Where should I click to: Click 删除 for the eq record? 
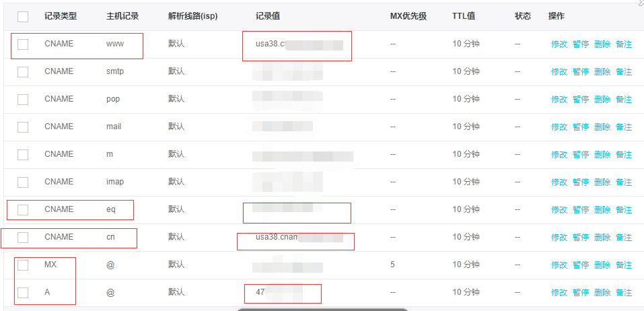point(602,210)
